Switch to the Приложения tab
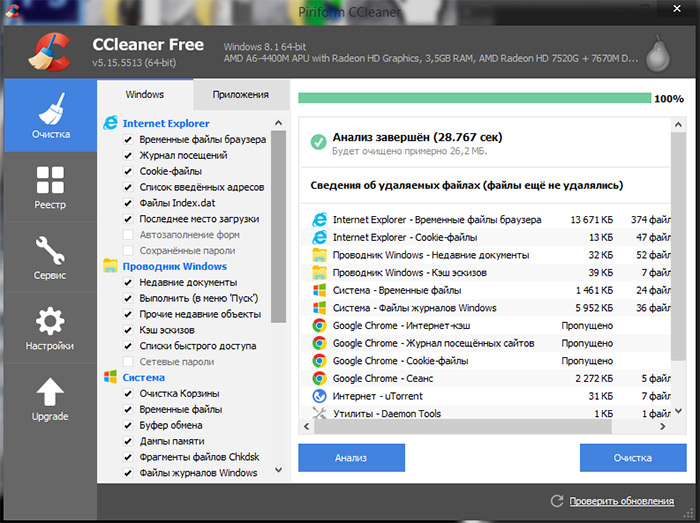The width and height of the screenshot is (700, 523). coord(241,94)
